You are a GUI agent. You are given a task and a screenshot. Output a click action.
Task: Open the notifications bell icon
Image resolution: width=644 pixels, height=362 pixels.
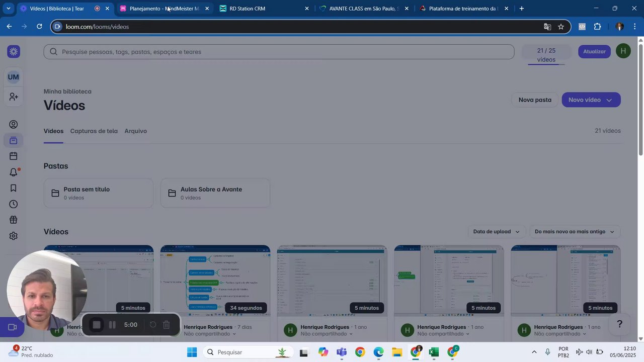(14, 172)
